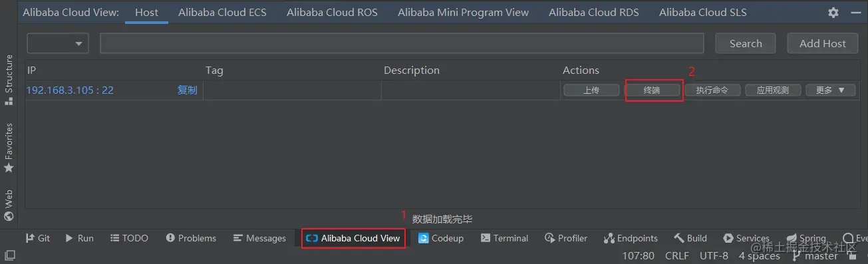Toggle tool window bars icon in bottom-left corner
The width and height of the screenshot is (868, 264).
pos(9,255)
